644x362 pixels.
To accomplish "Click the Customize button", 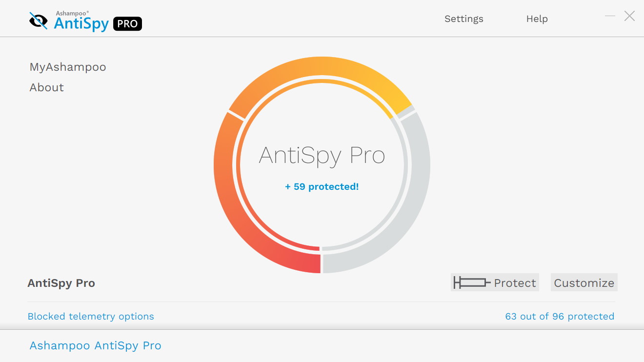I will pos(584,282).
